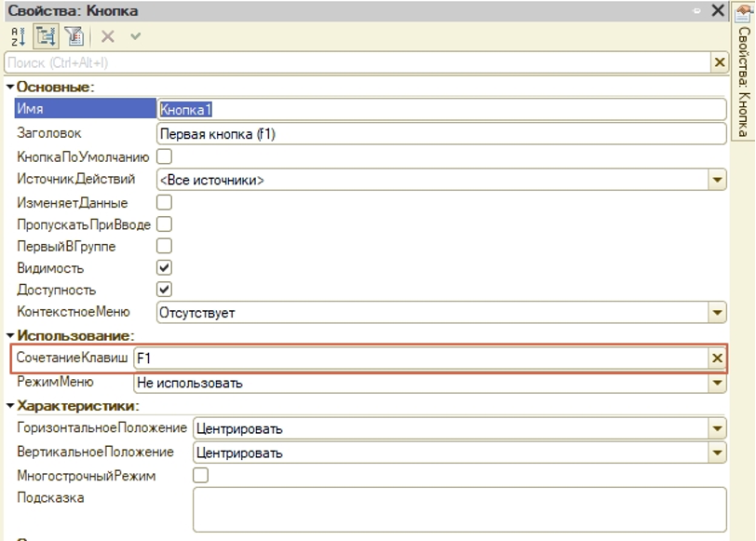Click the pin icon in the title bar
The height and width of the screenshot is (541, 756).
696,10
